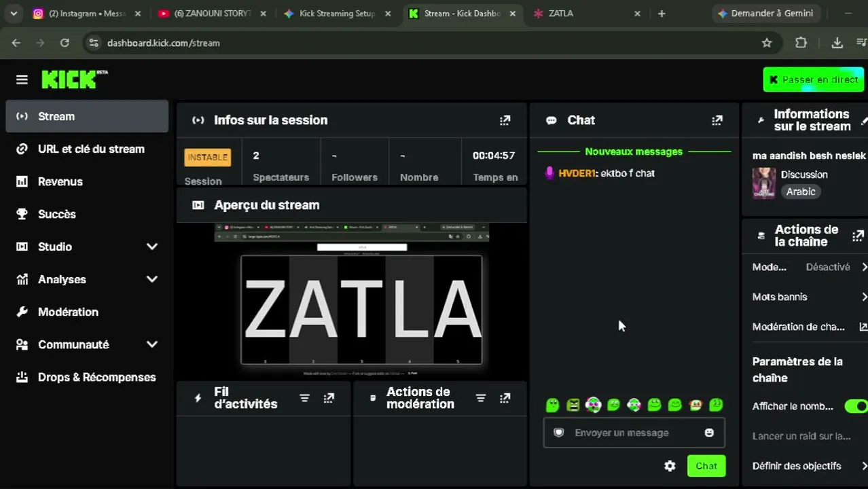
Task: Open the Succès page
Action: coord(87,214)
